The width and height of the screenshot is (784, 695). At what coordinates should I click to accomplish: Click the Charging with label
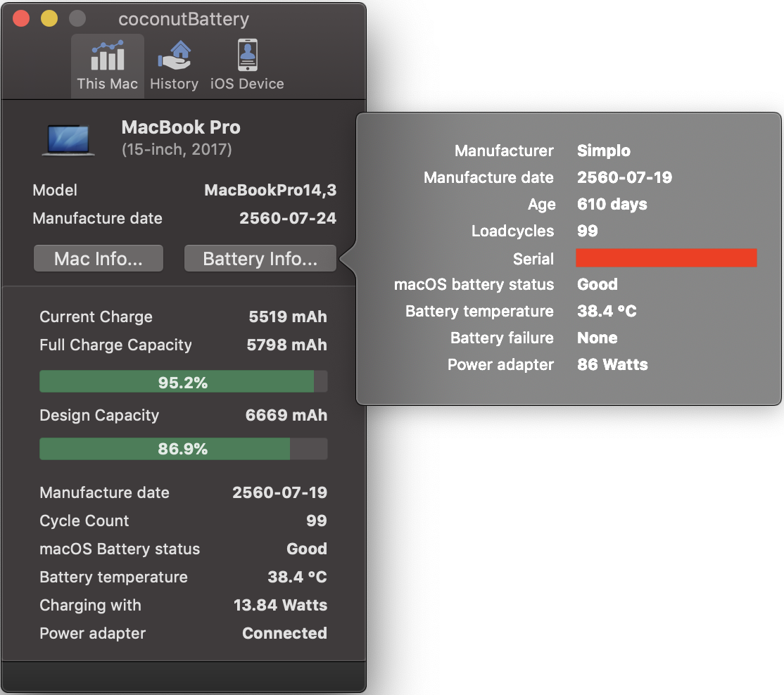click(91, 605)
